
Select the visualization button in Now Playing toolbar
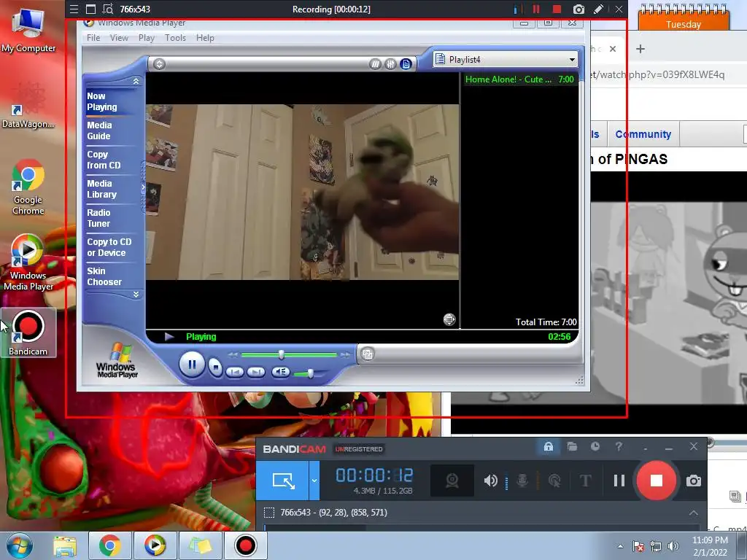pos(376,64)
